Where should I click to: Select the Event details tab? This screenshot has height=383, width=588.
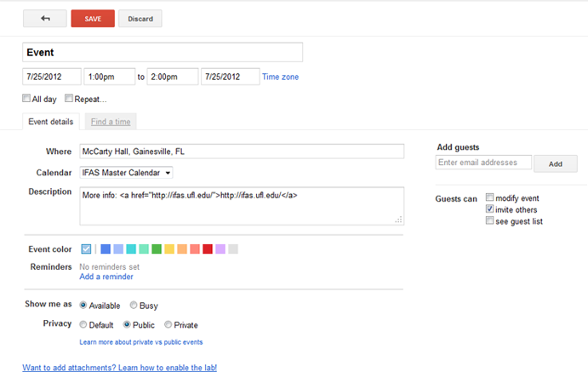click(x=51, y=122)
